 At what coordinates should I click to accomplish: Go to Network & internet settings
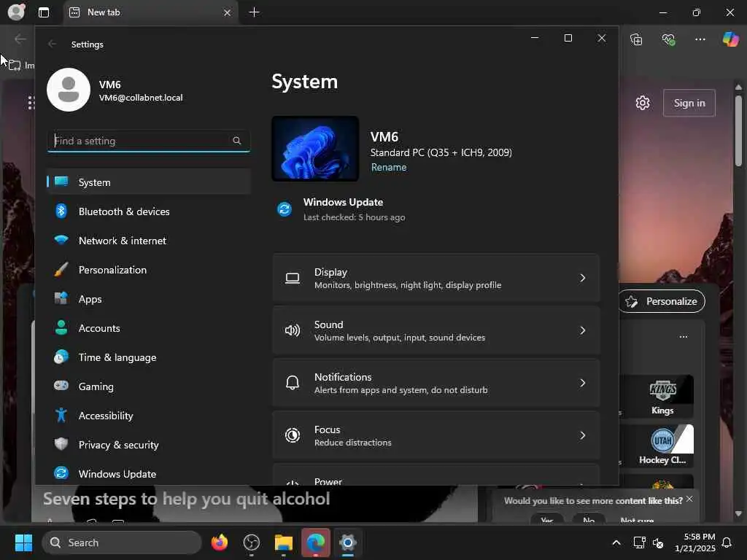coord(149,241)
